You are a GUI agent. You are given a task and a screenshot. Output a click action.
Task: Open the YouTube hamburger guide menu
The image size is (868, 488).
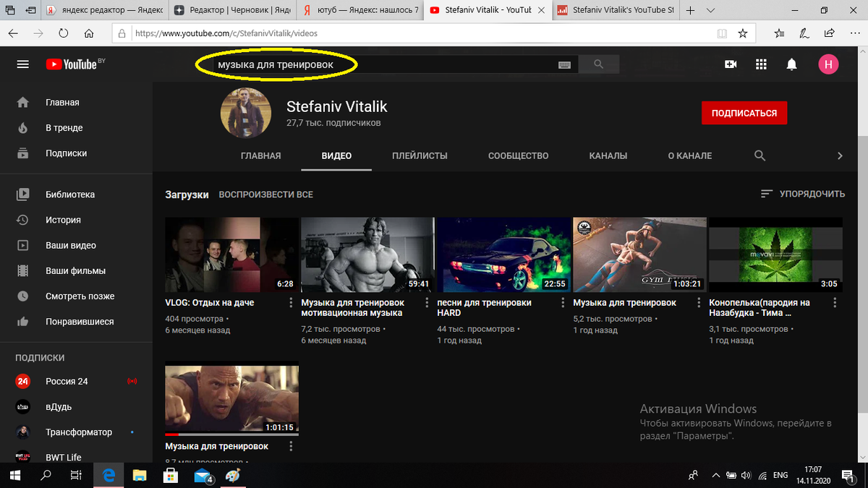[x=23, y=64]
